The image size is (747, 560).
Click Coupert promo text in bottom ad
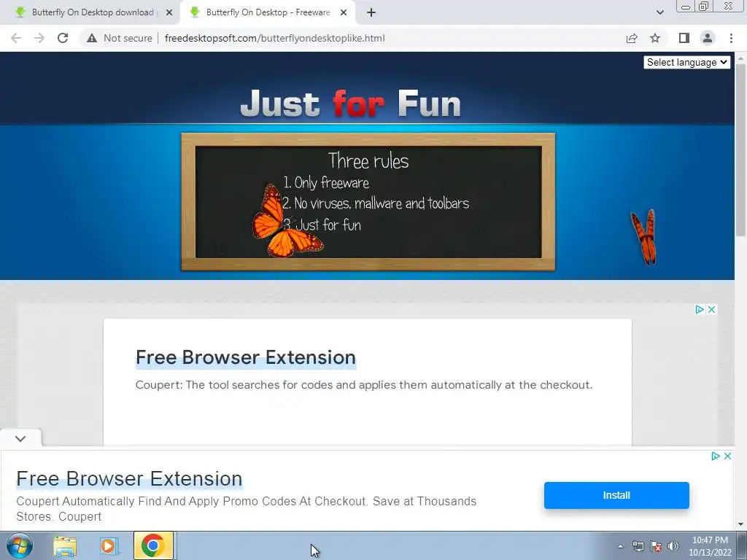(x=247, y=508)
